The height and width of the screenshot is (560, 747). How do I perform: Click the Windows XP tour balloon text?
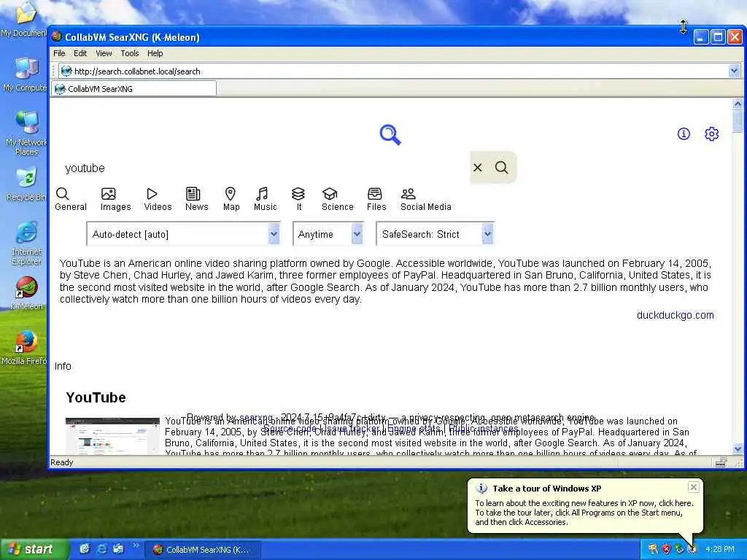click(x=584, y=513)
